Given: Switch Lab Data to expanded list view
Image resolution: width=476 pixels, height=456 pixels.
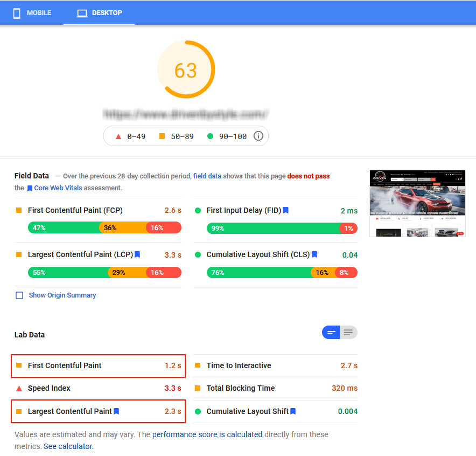Looking at the screenshot, I should click(348, 333).
